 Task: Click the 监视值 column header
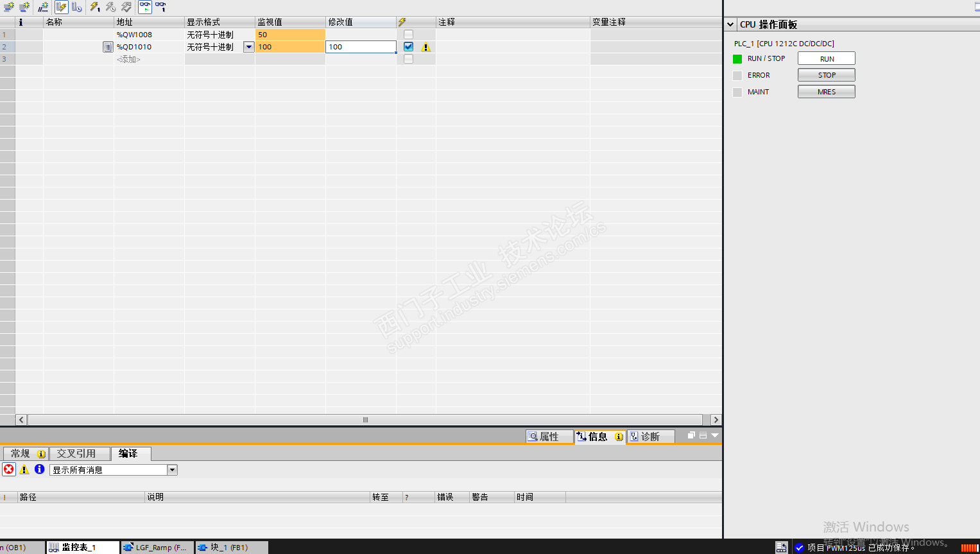click(290, 22)
